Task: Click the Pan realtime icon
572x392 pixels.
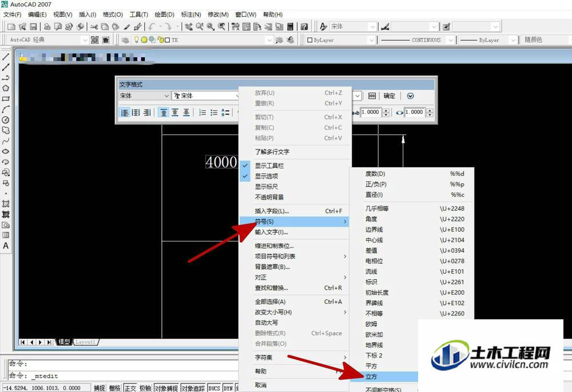Action: [x=188, y=27]
